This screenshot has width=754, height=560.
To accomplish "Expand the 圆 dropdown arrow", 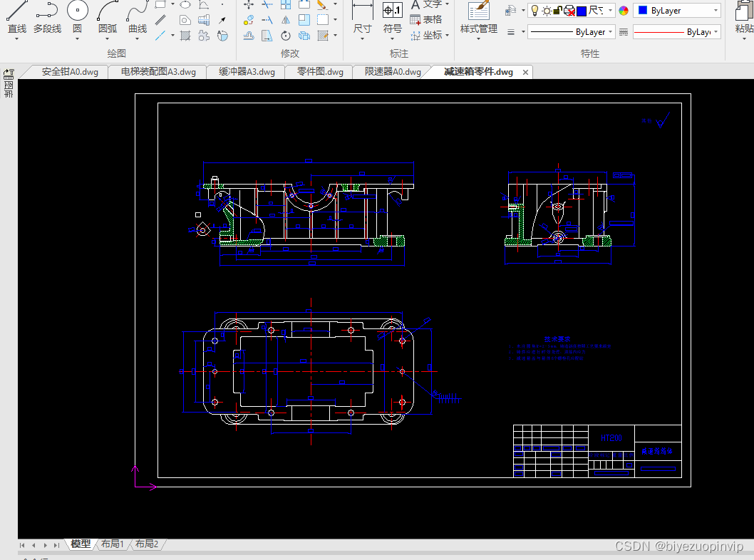I will (78, 38).
